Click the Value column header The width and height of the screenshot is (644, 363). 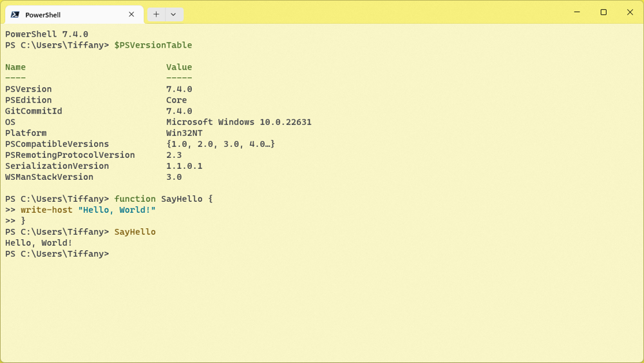(x=179, y=67)
